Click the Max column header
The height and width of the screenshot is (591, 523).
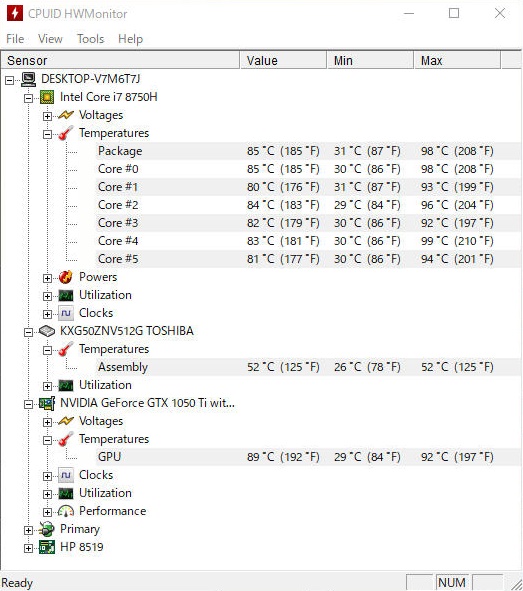coord(457,61)
